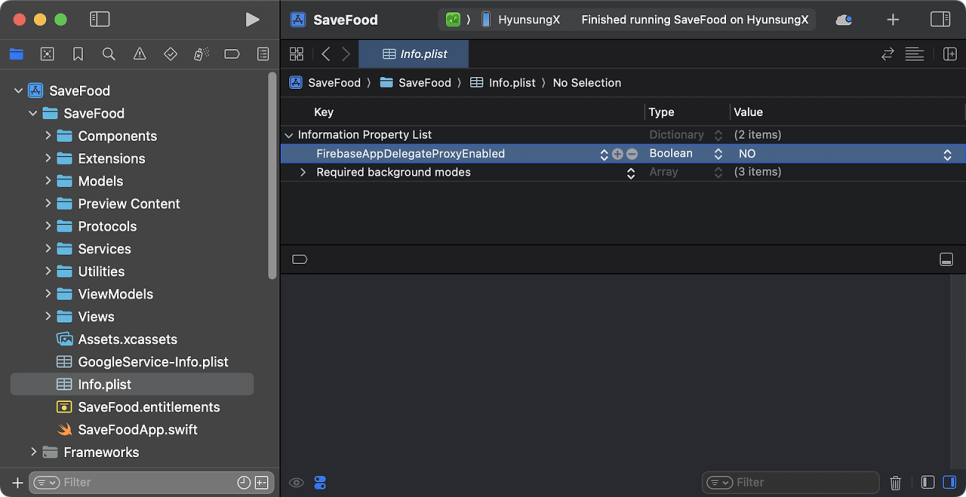966x497 pixels.
Task: Expand the Views folder
Action: [48, 317]
